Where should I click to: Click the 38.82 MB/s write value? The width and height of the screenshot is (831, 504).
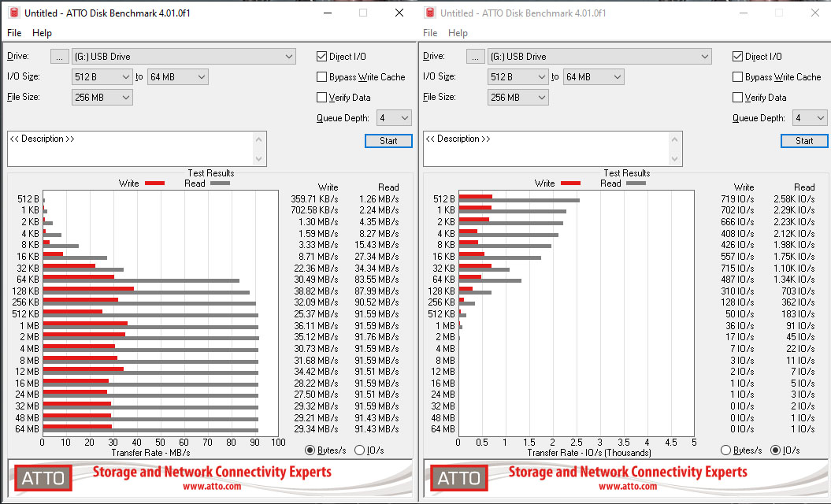click(317, 291)
